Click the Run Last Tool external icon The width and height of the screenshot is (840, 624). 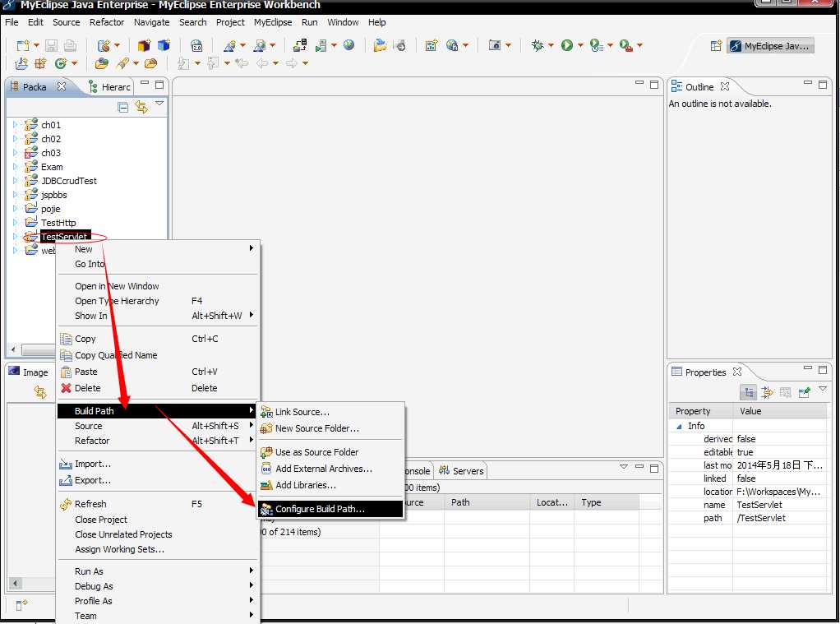625,45
